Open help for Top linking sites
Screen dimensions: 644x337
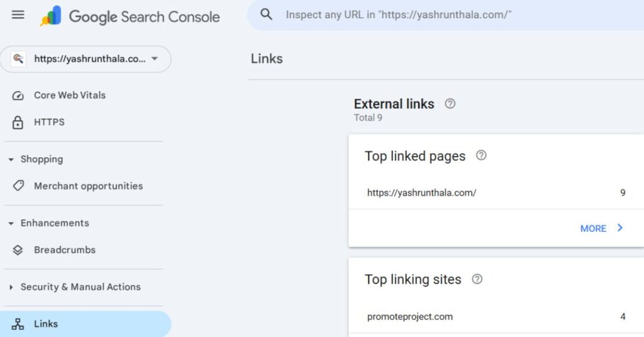tap(477, 279)
